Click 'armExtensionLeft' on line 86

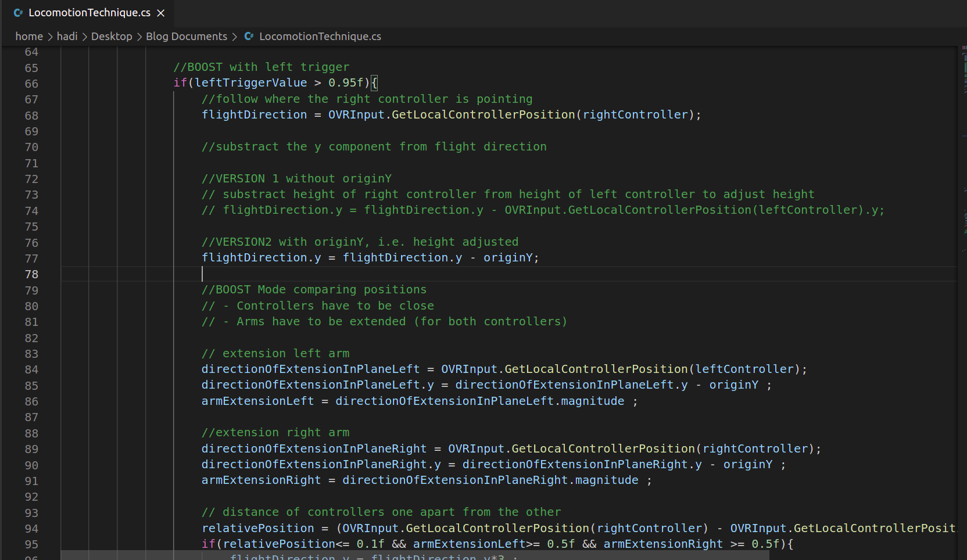[x=257, y=401]
